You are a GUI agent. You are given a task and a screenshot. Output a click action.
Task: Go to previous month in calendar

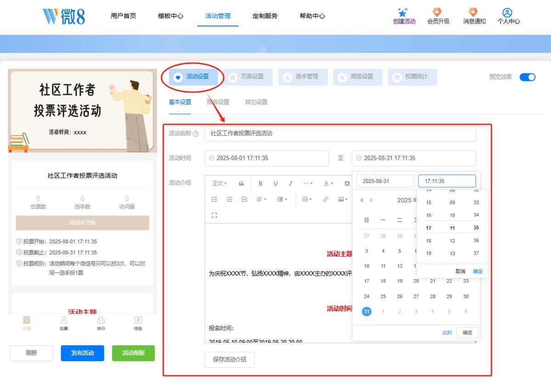point(371,200)
